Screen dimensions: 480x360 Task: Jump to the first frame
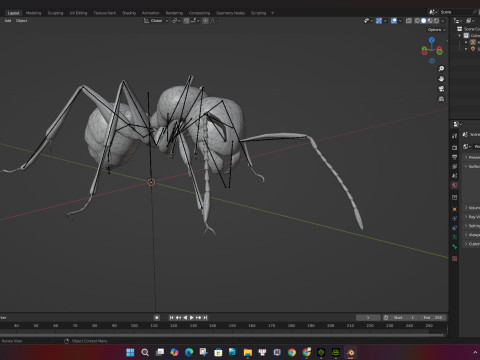pyautogui.click(x=171, y=318)
